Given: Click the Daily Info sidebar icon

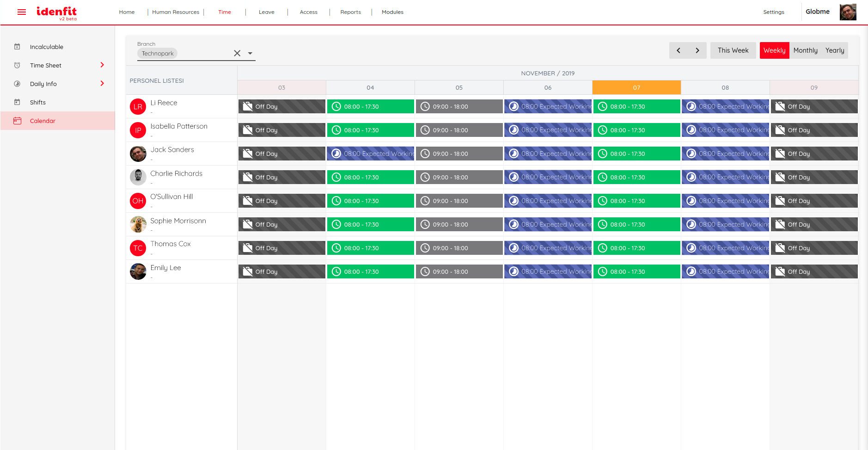Looking at the screenshot, I should (x=17, y=84).
